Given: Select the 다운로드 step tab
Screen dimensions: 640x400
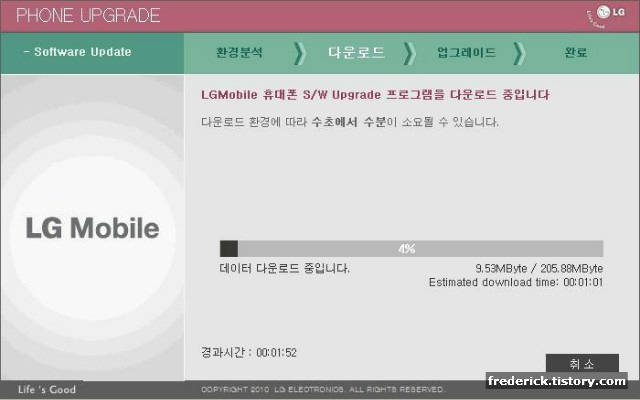Looking at the screenshot, I should click(x=356, y=53).
